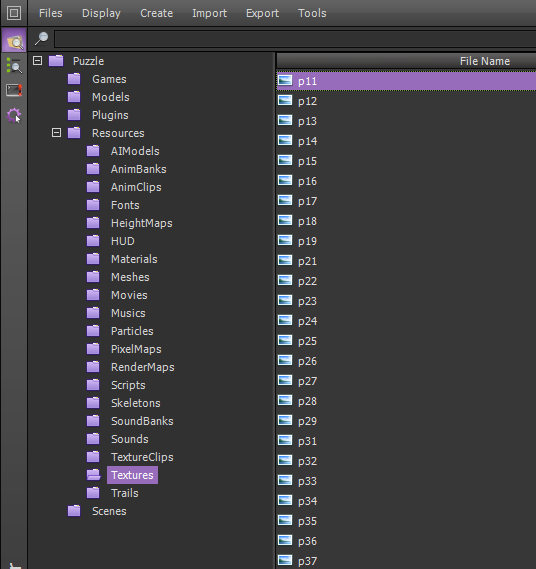536x569 pixels.
Task: Click the open Textures folder icon
Action: (x=94, y=475)
